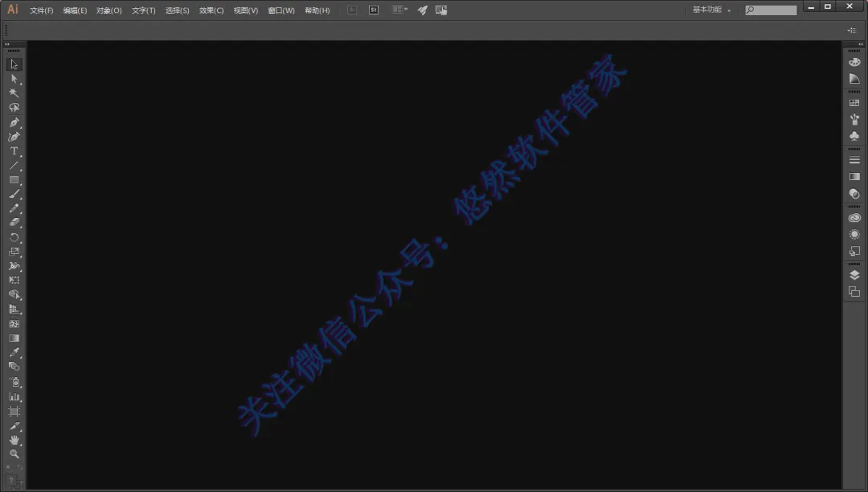The height and width of the screenshot is (492, 868).
Task: Expand the left toolbar with double arrows
Action: point(7,44)
